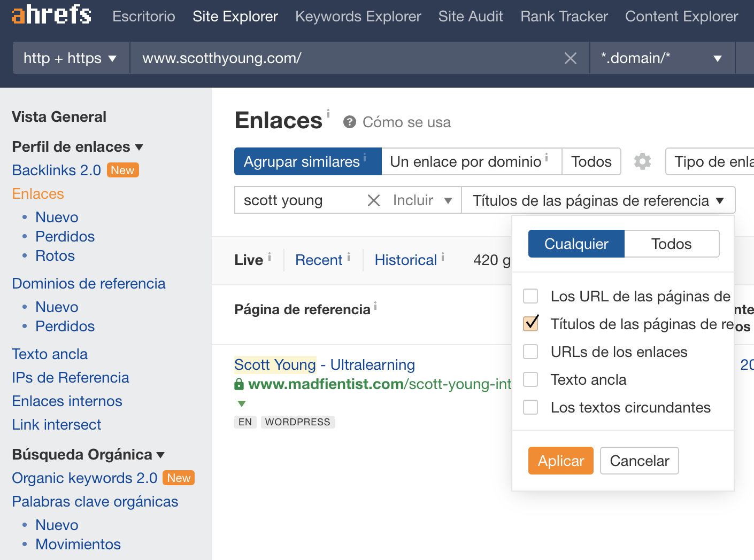754x560 pixels.
Task: Open 'Scott Young - Ultralearning' result link
Action: click(325, 364)
